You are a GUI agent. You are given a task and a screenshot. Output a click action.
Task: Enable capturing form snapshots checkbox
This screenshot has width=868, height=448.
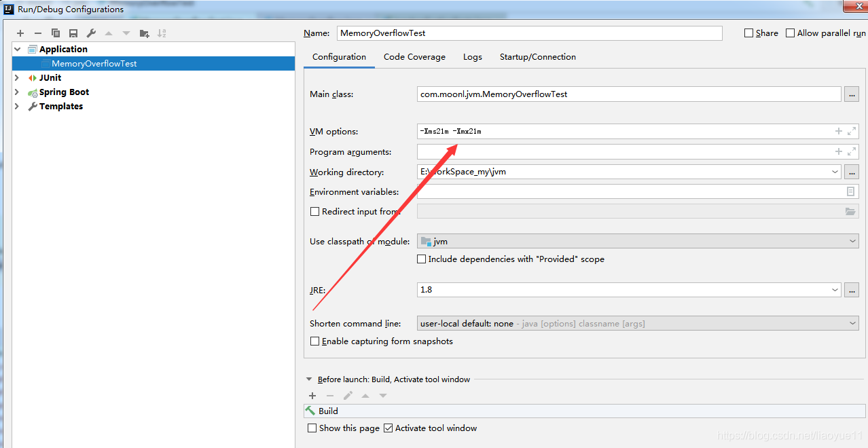[314, 341]
